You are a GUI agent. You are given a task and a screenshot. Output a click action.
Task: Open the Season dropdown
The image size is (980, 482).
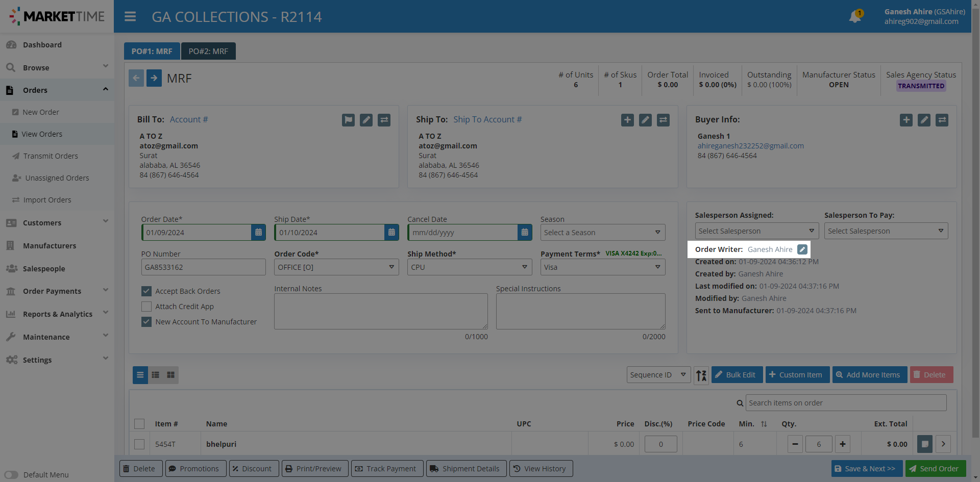(602, 233)
